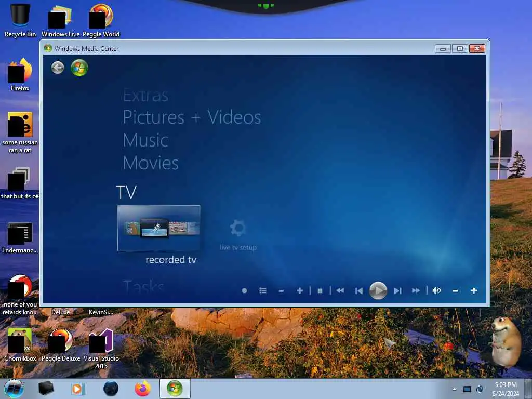Rewind using the double-left arrows
Image resolution: width=532 pixels, height=399 pixels.
pos(340,290)
